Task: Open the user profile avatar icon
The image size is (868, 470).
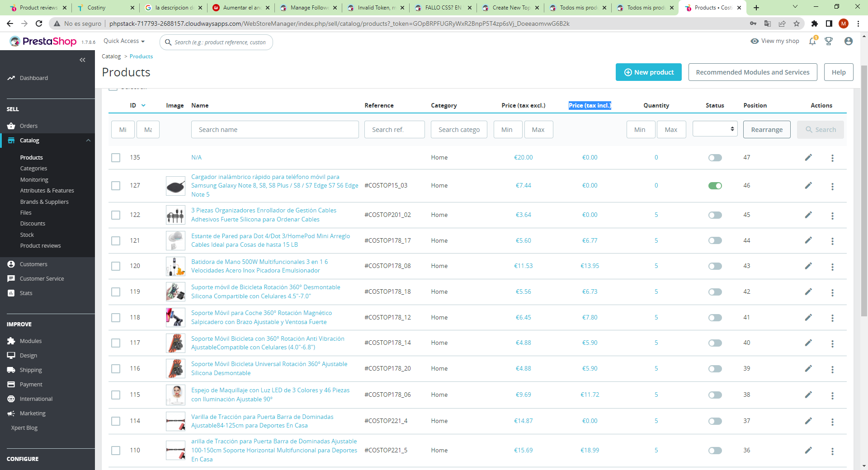Action: [849, 41]
